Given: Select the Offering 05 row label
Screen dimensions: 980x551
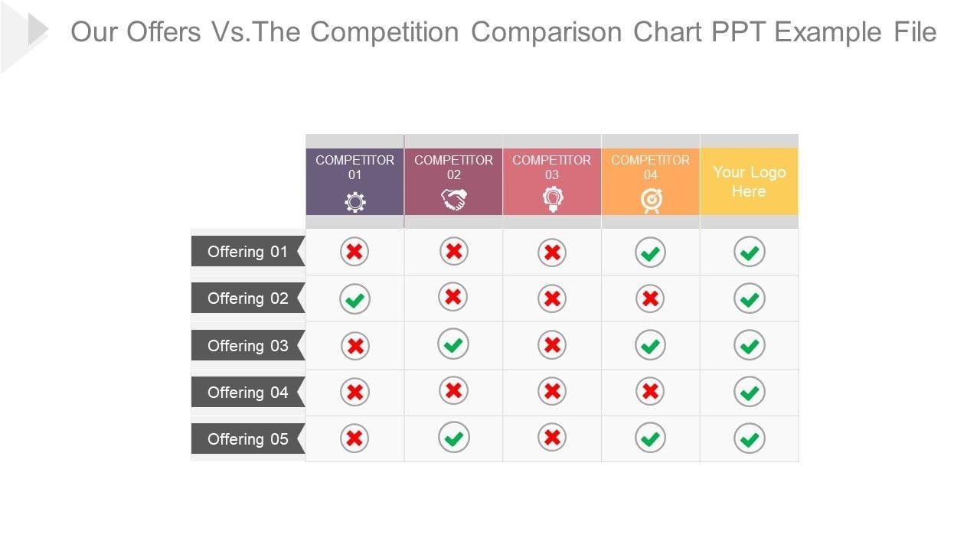Looking at the screenshot, I should (x=247, y=439).
